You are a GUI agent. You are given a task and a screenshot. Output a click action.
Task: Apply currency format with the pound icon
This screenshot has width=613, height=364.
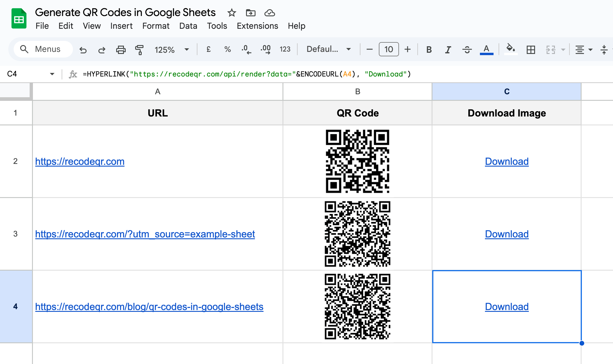(209, 50)
